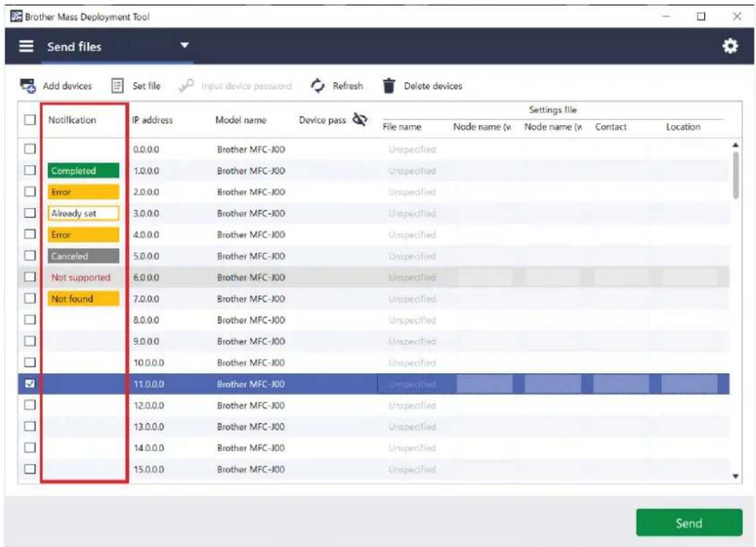756x547 pixels.
Task: Click the vertical scrollbar thumb
Action: (x=735, y=175)
